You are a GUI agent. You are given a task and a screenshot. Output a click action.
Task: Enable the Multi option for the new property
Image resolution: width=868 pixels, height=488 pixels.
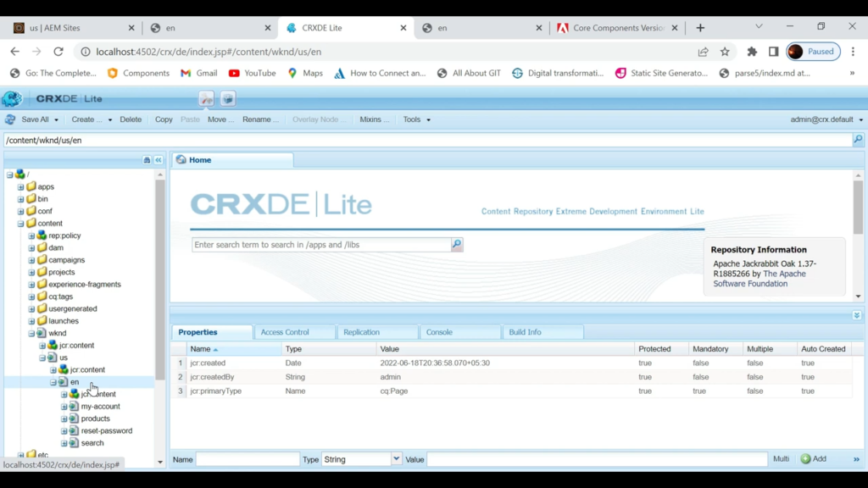pos(781,458)
